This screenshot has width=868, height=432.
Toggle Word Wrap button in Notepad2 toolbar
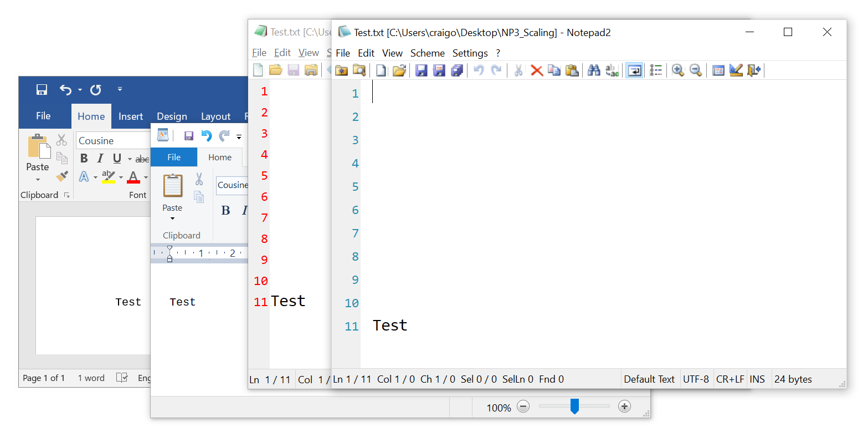pyautogui.click(x=634, y=70)
